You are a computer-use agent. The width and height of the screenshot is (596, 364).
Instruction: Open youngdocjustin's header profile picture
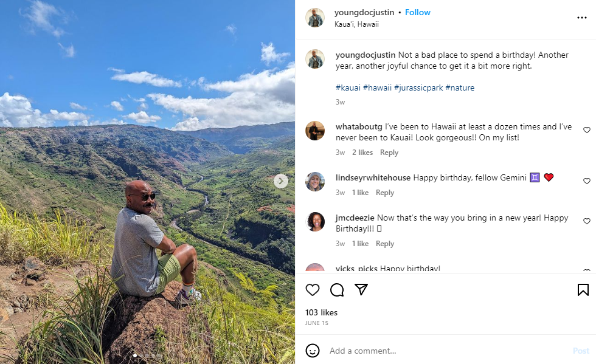(315, 18)
